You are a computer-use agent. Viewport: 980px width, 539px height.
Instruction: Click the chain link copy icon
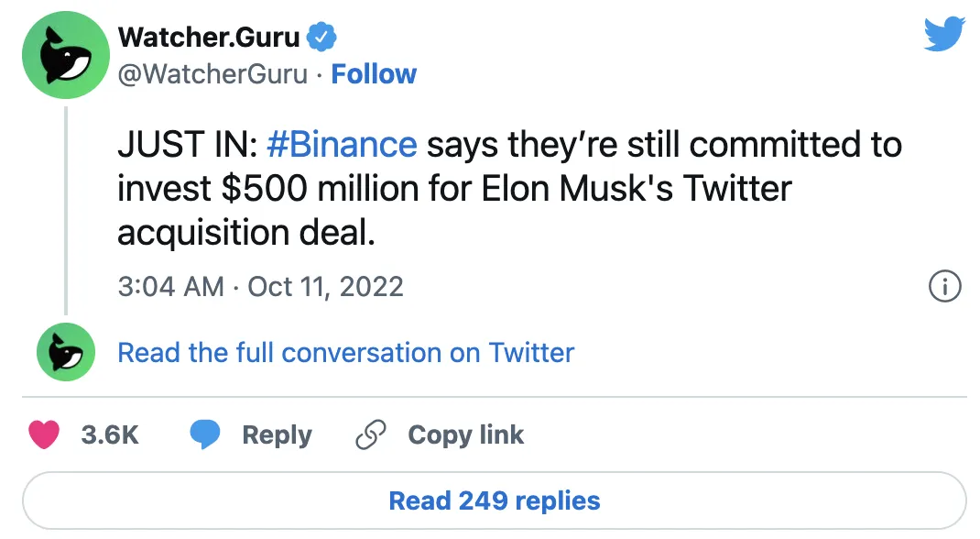pyautogui.click(x=371, y=434)
